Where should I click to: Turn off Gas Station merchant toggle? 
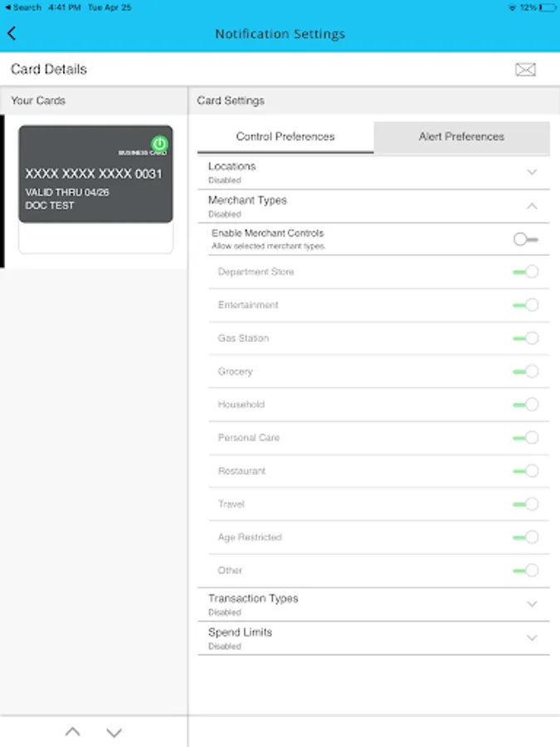525,338
